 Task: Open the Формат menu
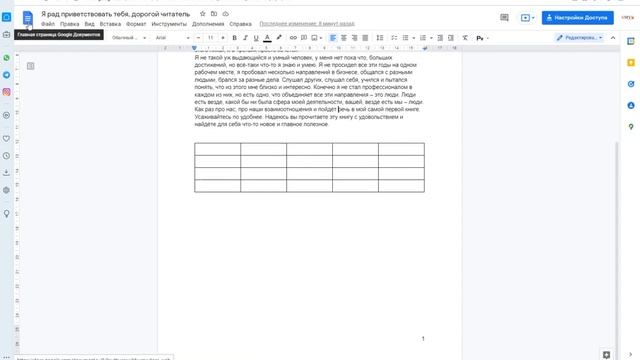pyautogui.click(x=136, y=24)
